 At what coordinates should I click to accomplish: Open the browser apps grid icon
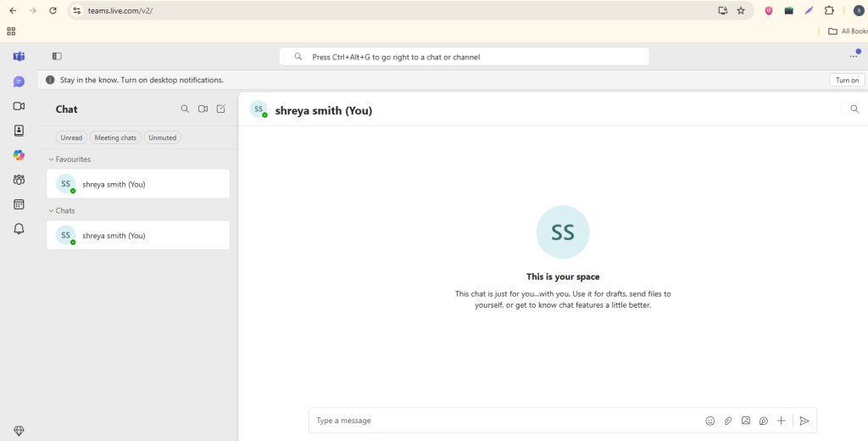click(11, 31)
